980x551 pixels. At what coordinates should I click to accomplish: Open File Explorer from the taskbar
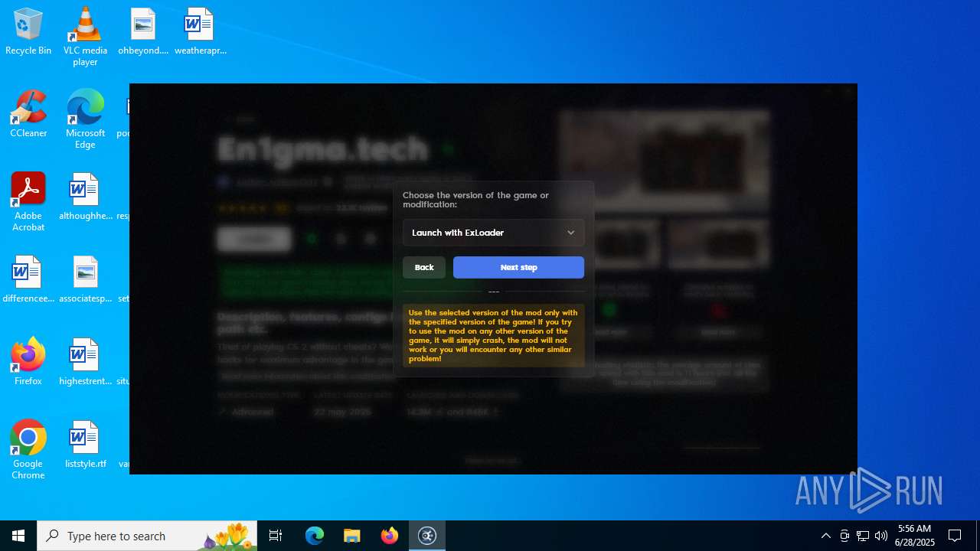352,536
